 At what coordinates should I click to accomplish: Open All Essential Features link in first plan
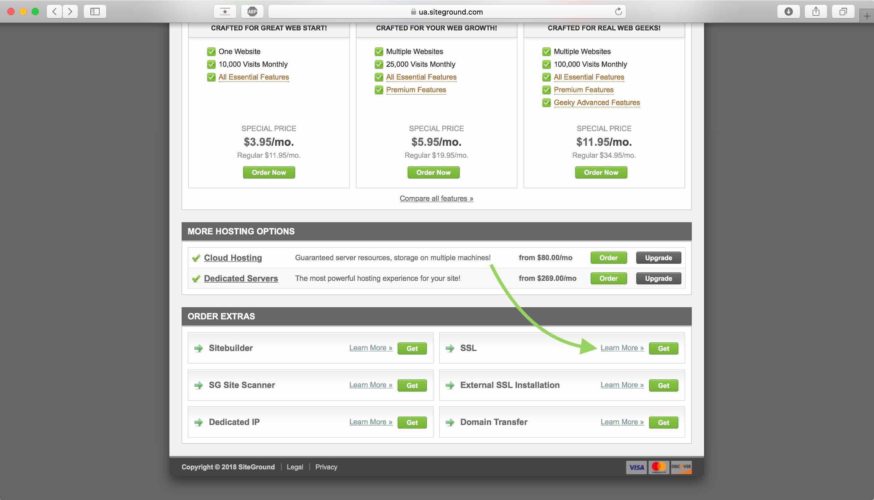[x=254, y=77]
